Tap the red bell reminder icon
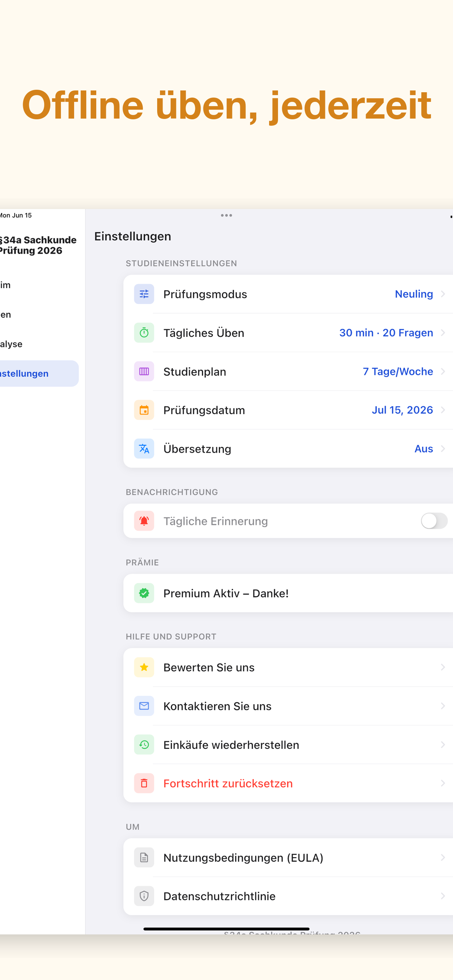The image size is (453, 980). pos(144,521)
